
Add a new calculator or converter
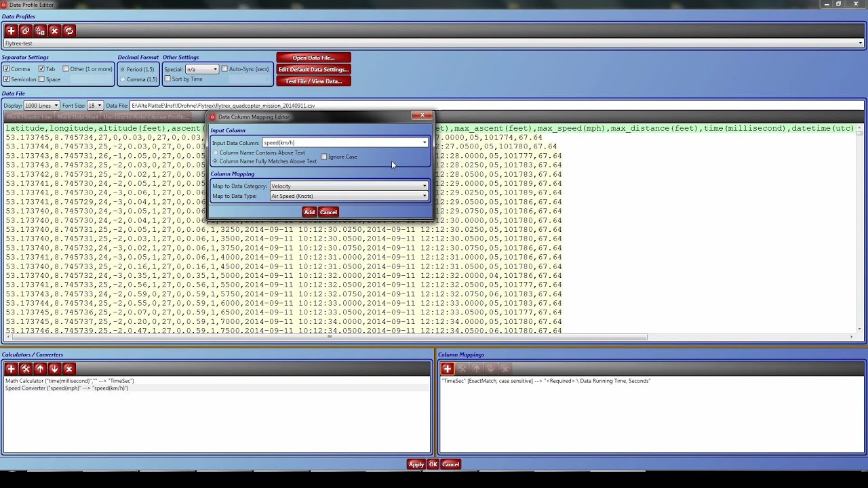(11, 369)
